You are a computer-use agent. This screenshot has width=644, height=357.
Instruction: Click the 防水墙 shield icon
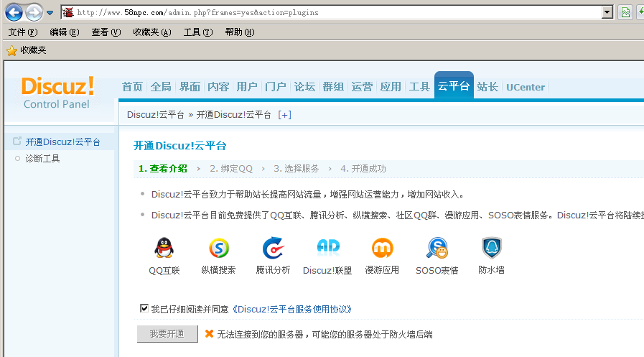pyautogui.click(x=492, y=248)
